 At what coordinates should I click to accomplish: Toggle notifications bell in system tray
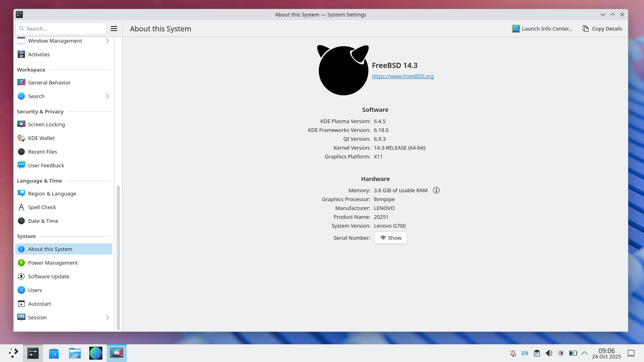513,353
